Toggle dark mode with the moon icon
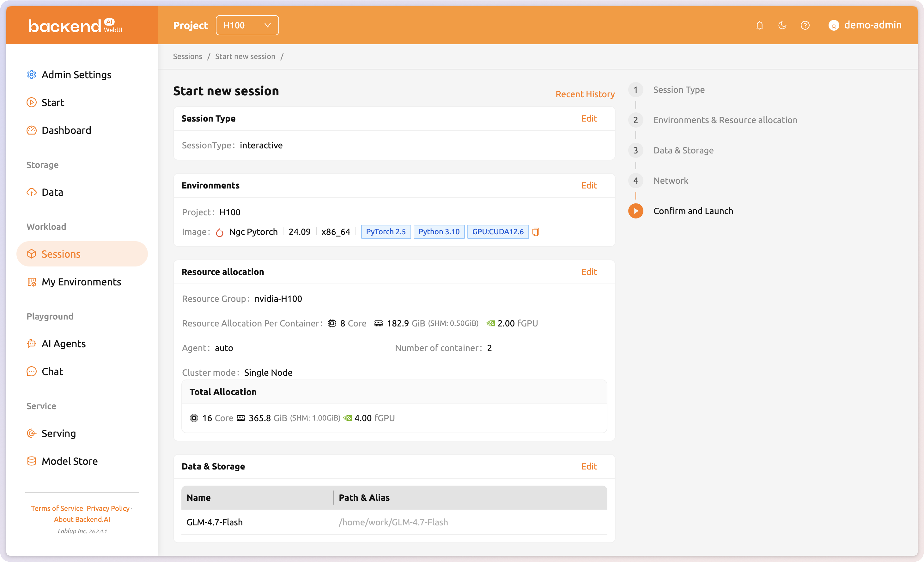 (x=782, y=25)
